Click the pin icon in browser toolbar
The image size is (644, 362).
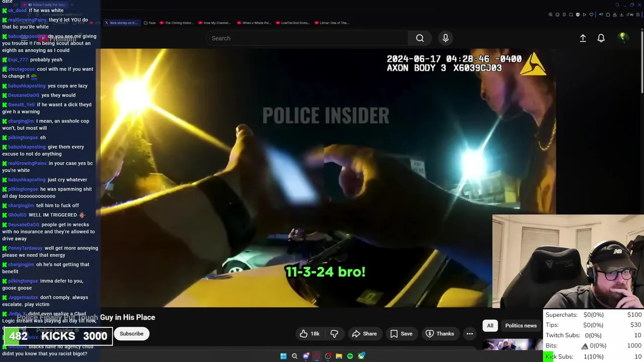(x=564, y=15)
